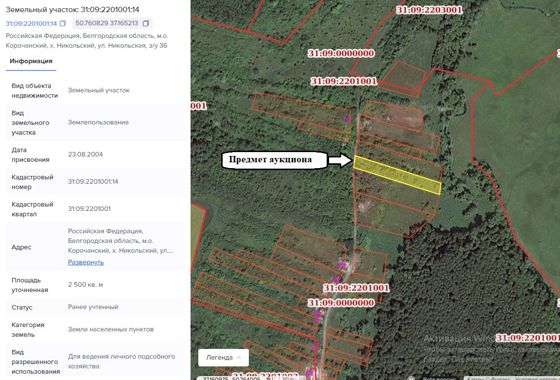Select the heading Земельный участок: 31:09:2201001:14
The height and width of the screenshot is (380, 560).
(72, 10)
